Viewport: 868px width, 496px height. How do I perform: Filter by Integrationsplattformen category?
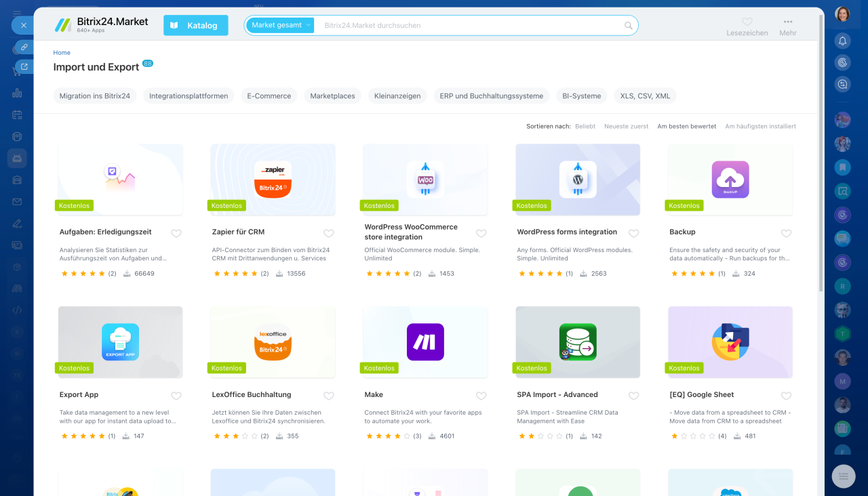[x=189, y=96]
